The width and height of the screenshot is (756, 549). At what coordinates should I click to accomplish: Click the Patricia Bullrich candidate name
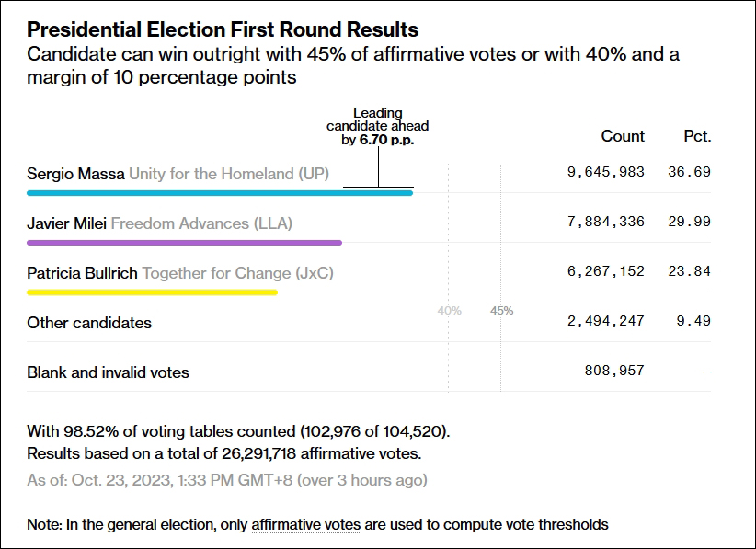point(82,272)
